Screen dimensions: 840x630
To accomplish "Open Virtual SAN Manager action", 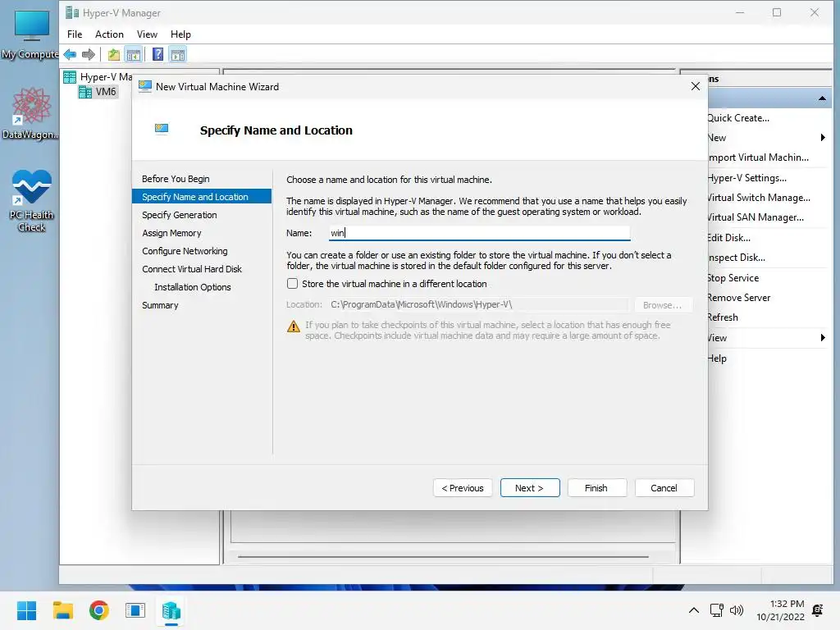I will [756, 217].
